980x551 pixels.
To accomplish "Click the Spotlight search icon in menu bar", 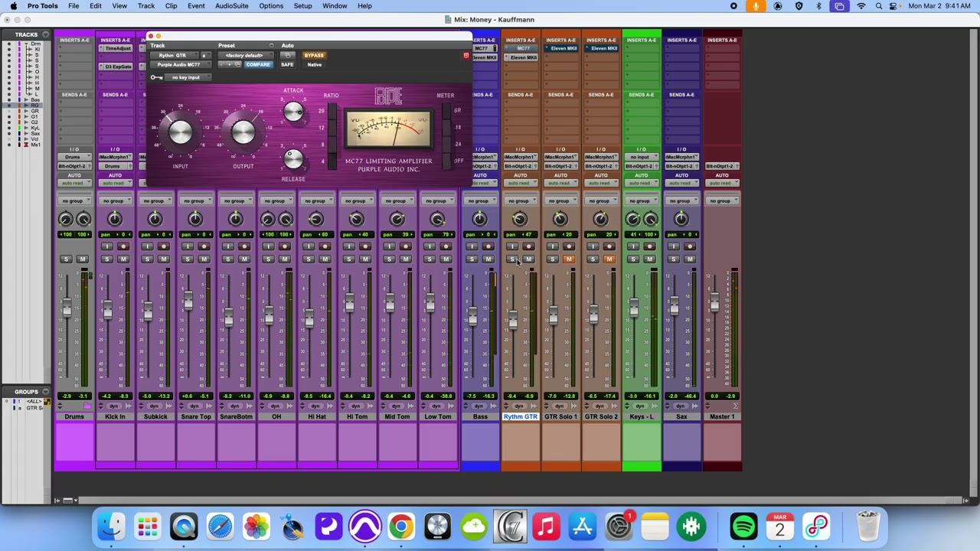I will pyautogui.click(x=879, y=6).
